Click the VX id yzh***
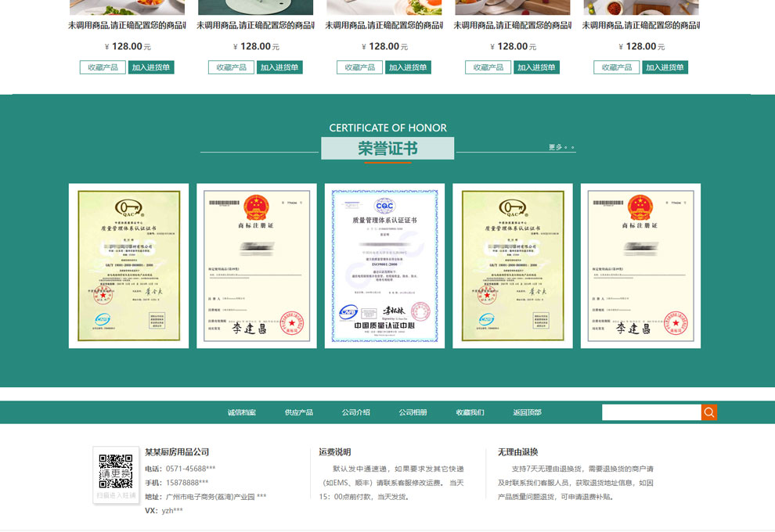The image size is (775, 532). [172, 511]
